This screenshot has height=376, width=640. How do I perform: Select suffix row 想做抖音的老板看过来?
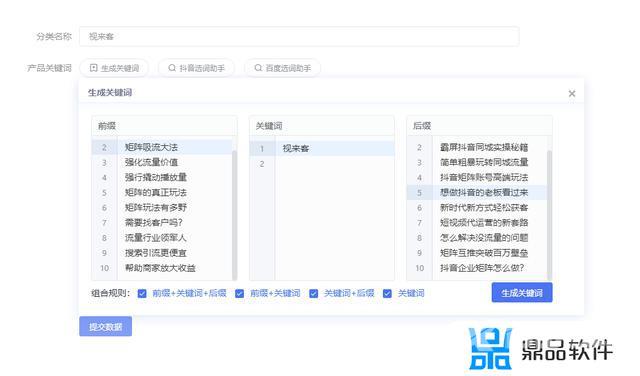(477, 193)
